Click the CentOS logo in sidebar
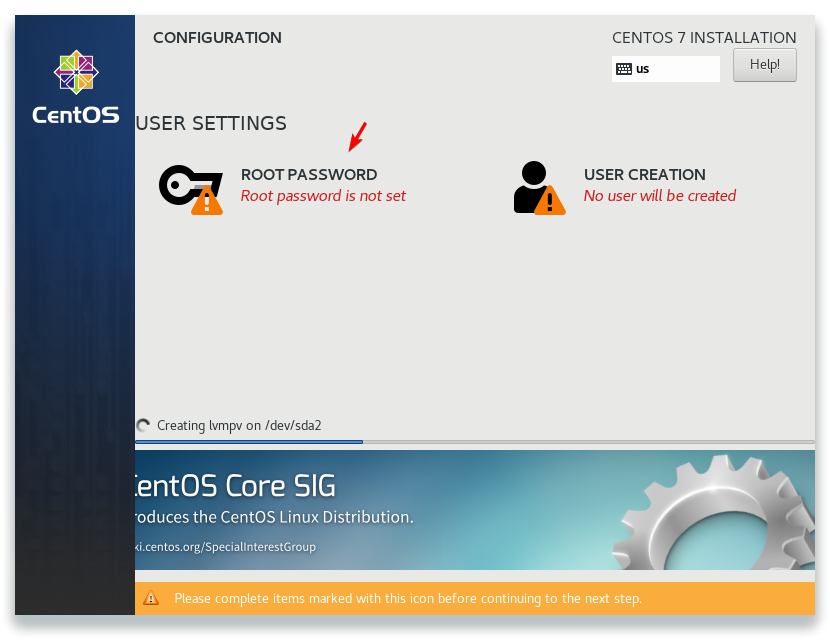This screenshot has width=830, height=640. coord(76,88)
